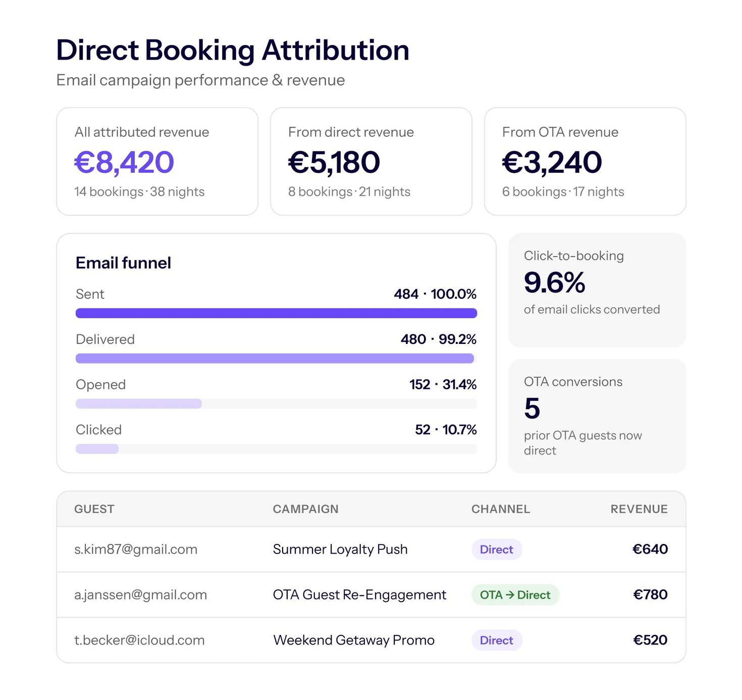Image resolution: width=742 pixels, height=700 pixels.
Task: Click the €8,420 revenue value
Action: (124, 162)
